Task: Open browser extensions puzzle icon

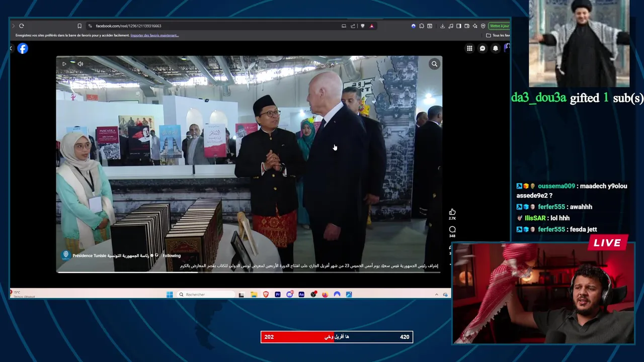Action: point(422,26)
